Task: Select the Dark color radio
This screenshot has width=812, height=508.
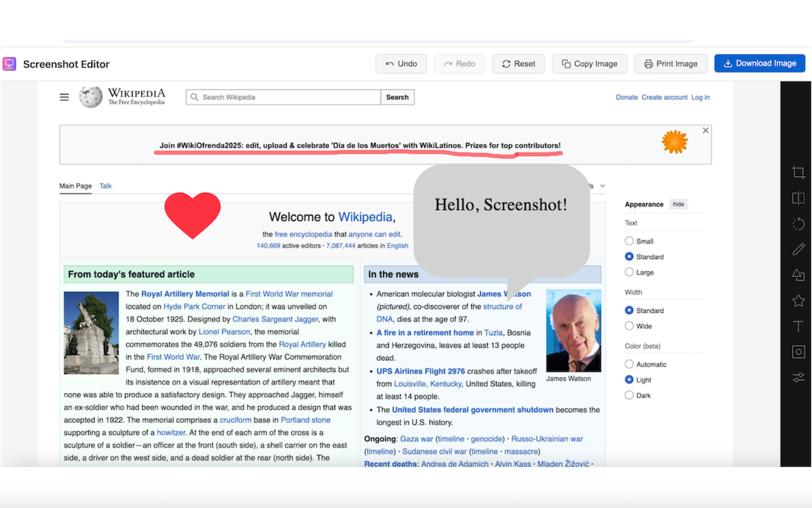Action: [x=629, y=395]
